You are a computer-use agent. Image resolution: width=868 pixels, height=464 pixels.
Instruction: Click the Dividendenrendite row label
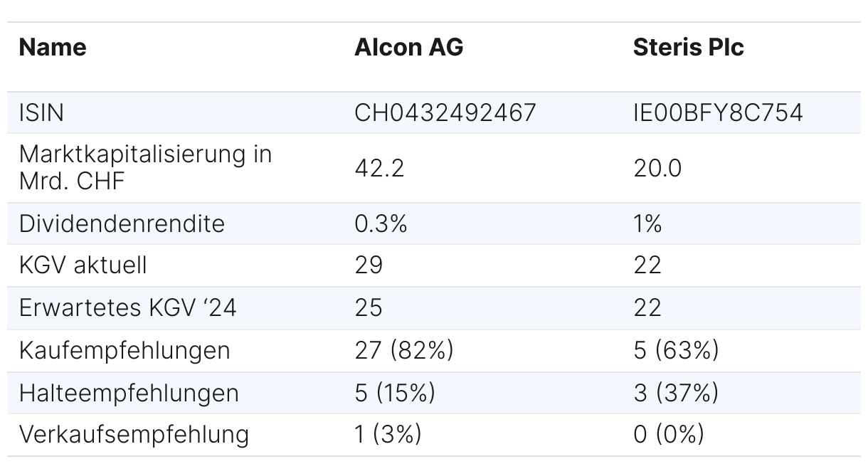point(122,223)
